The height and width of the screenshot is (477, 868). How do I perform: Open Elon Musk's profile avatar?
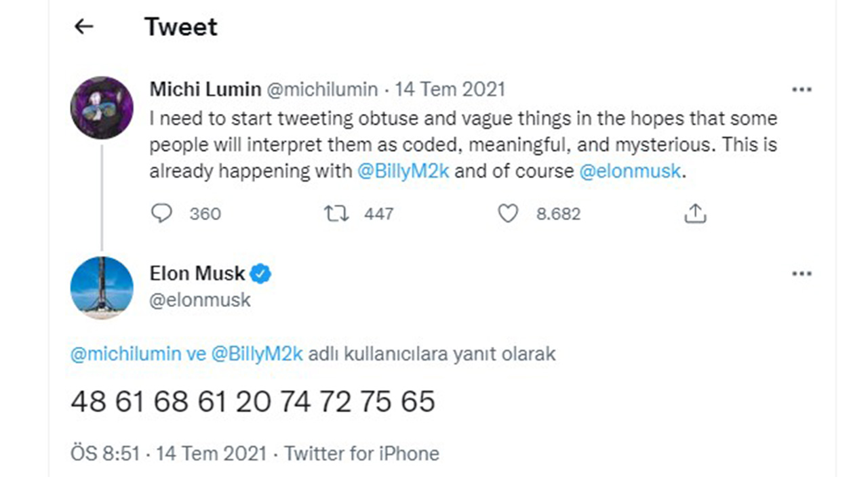pyautogui.click(x=102, y=288)
